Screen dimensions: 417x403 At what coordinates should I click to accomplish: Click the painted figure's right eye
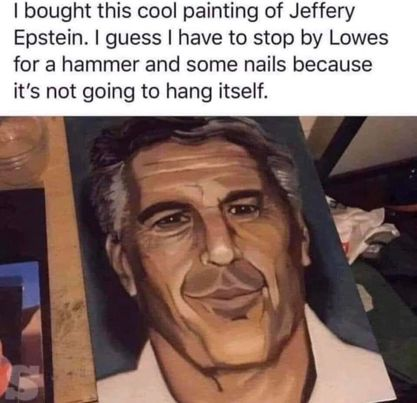pos(242,210)
